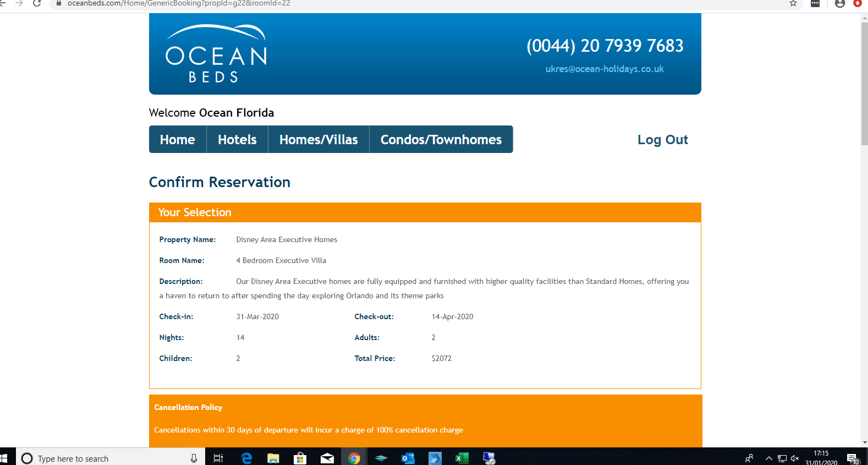The height and width of the screenshot is (465, 868).
Task: View site security via the padlock icon
Action: click(x=59, y=3)
